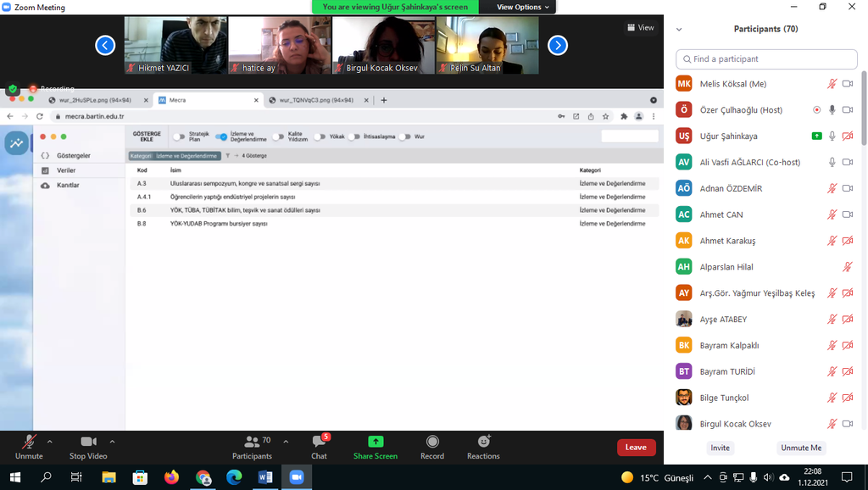
Task: Start recording with the Record icon
Action: (x=432, y=443)
